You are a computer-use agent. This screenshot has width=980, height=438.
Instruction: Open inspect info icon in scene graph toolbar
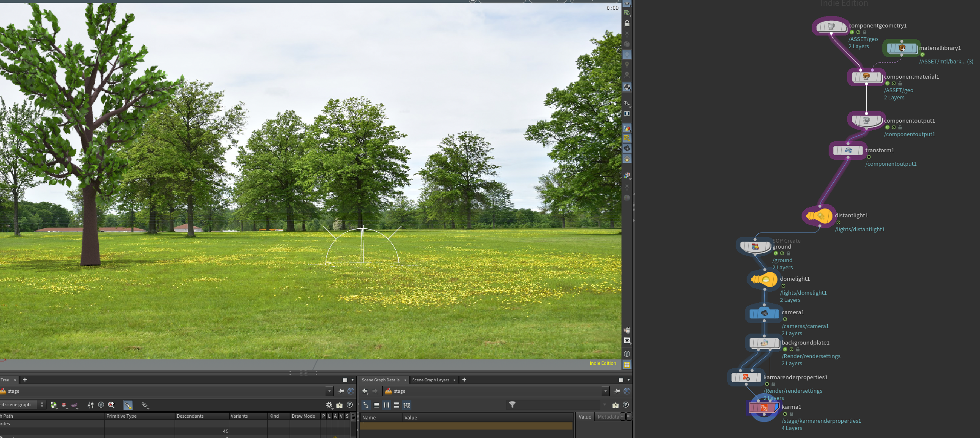point(101,405)
